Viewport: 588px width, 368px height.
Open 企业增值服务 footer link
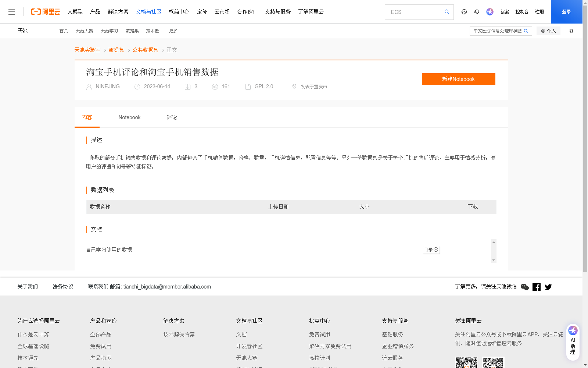pyautogui.click(x=398, y=346)
